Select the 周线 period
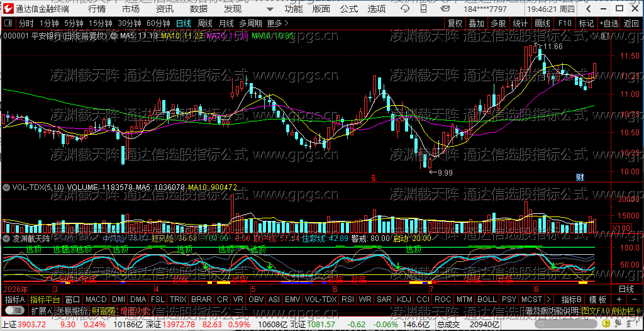The height and width of the screenshot is (331, 644). tap(205, 23)
